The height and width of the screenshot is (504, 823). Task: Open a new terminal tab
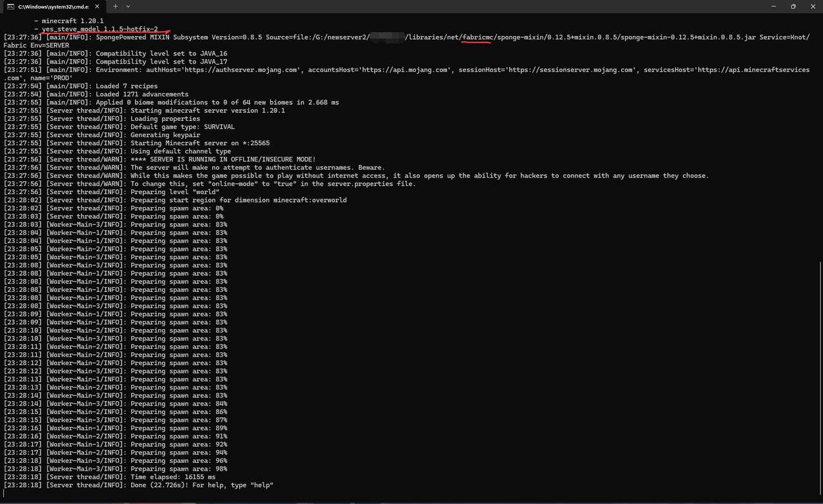coord(115,6)
